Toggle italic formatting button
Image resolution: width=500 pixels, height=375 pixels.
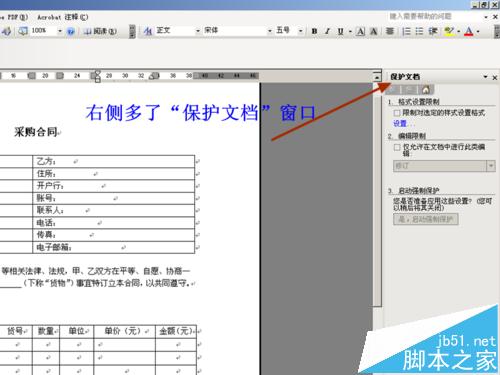(x=327, y=31)
